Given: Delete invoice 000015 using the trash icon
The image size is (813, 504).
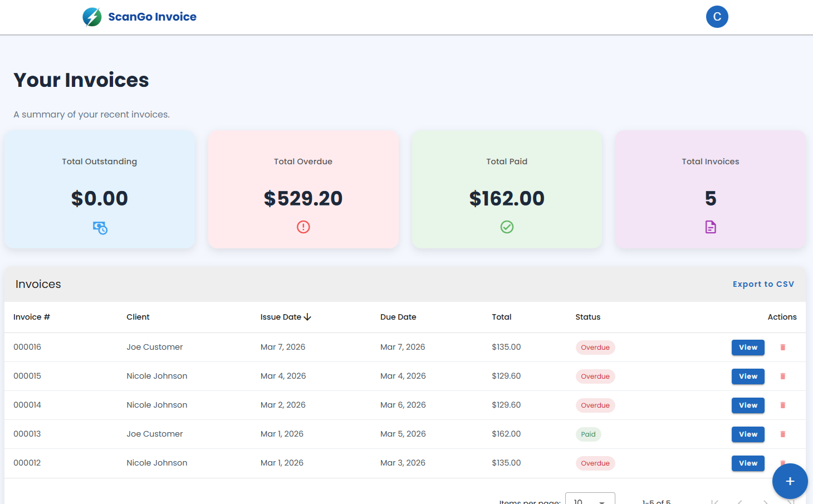Looking at the screenshot, I should point(783,376).
